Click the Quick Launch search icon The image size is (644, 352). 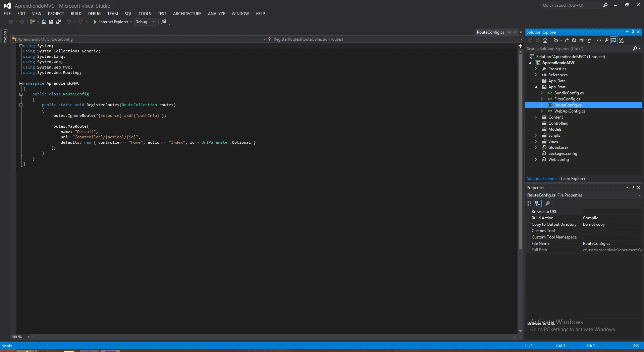605,5
